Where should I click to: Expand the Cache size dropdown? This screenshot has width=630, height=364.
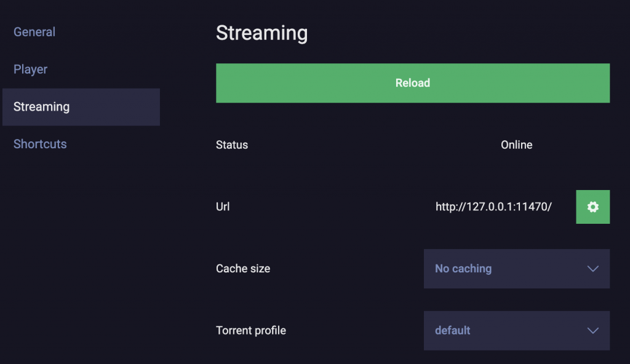517,269
